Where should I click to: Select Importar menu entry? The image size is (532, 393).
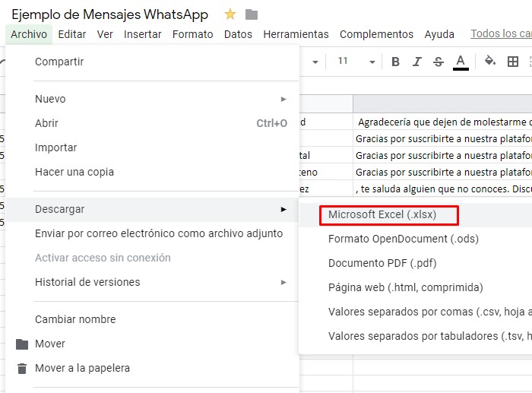(153, 147)
